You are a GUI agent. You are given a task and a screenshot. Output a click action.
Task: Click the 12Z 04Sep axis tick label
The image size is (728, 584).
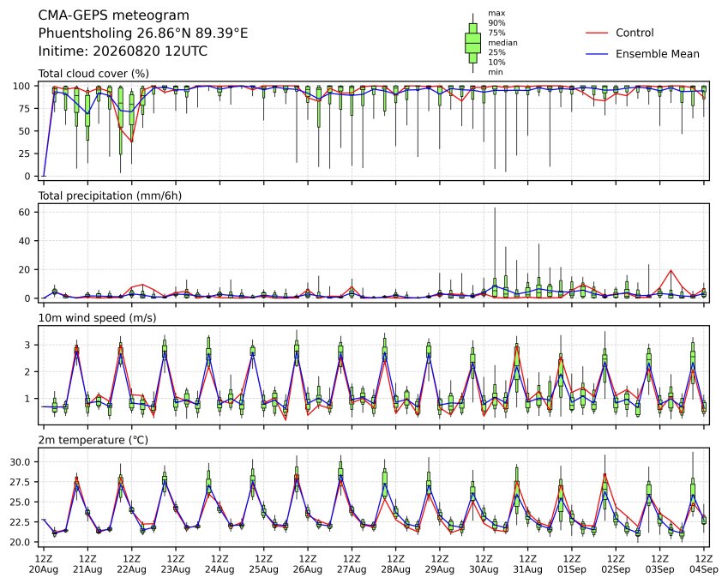click(x=704, y=564)
